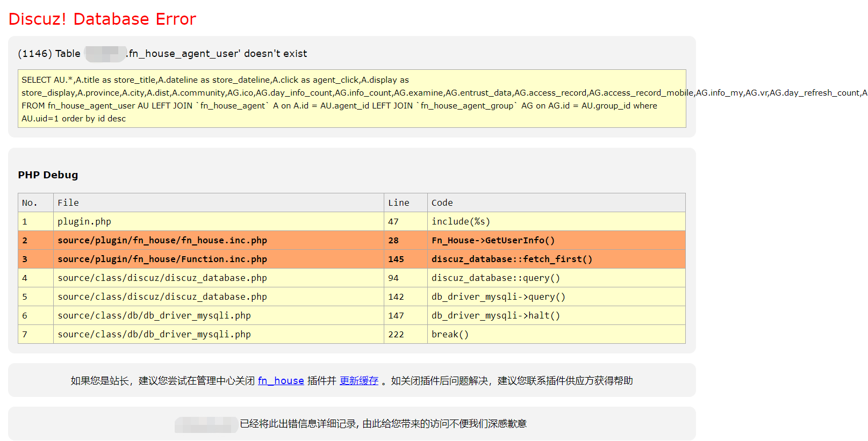Click line number 147 cell
Screen dimensions: 868x441
coord(406,315)
